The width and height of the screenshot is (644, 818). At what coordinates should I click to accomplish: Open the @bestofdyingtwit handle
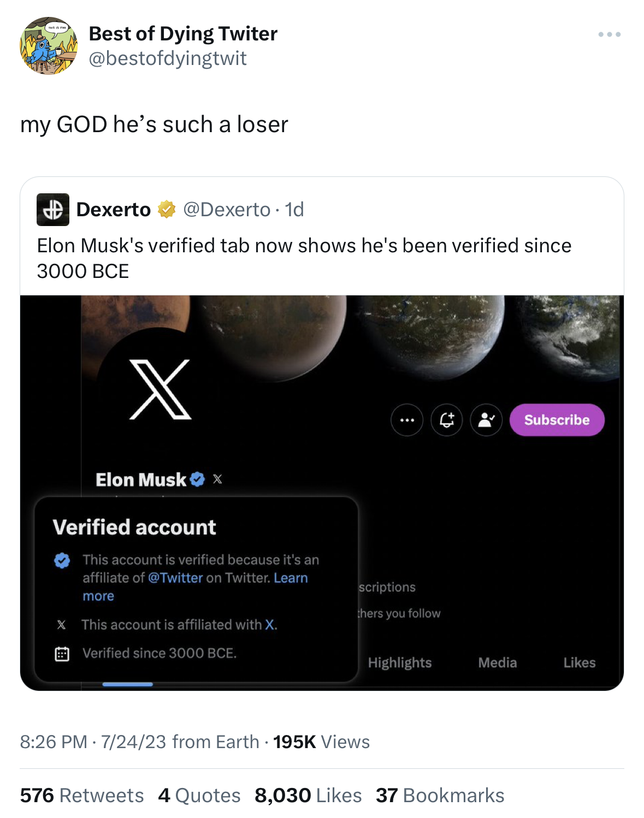pyautogui.click(x=168, y=58)
